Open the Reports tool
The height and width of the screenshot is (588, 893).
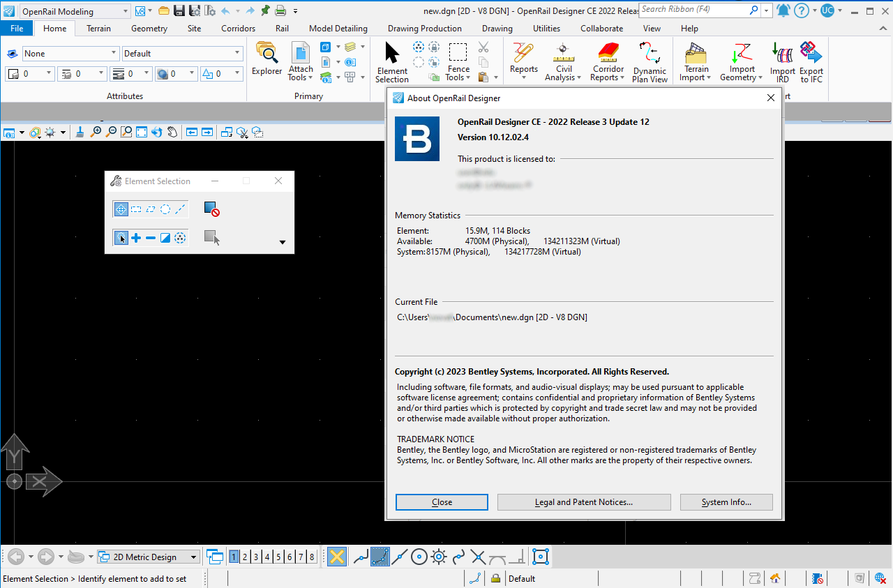523,61
